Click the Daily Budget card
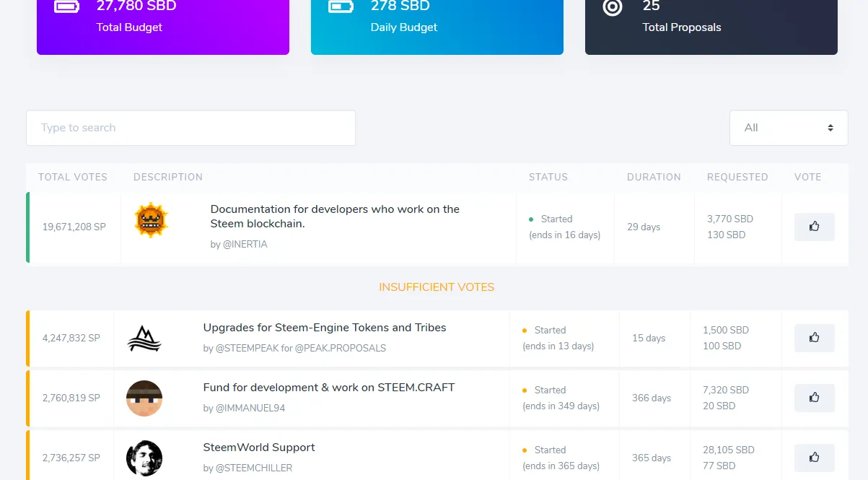868x480 pixels. [x=437, y=27]
